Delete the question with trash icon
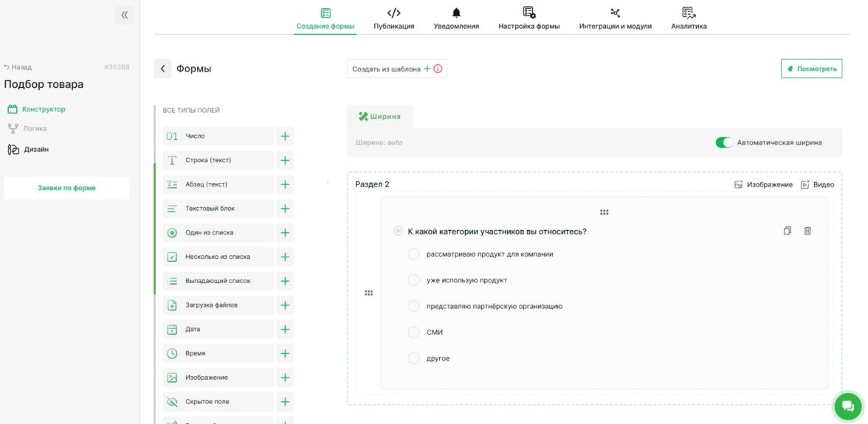This screenshot has height=424, width=868. 807,231
